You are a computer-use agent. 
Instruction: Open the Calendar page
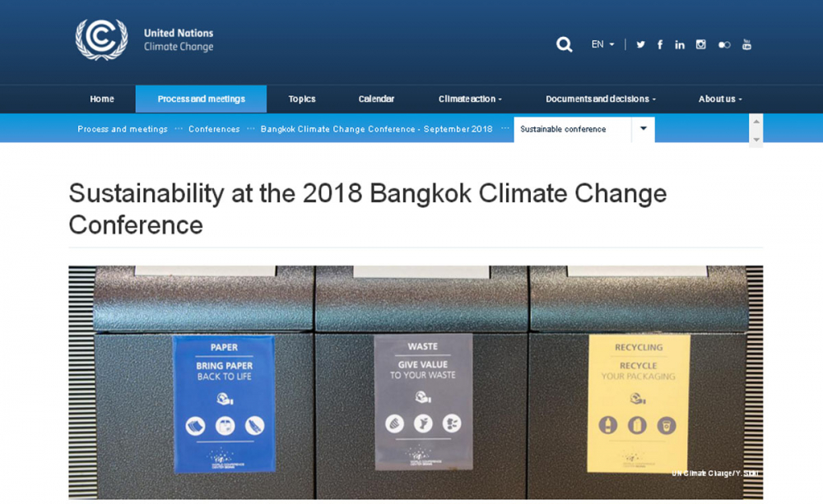376,98
